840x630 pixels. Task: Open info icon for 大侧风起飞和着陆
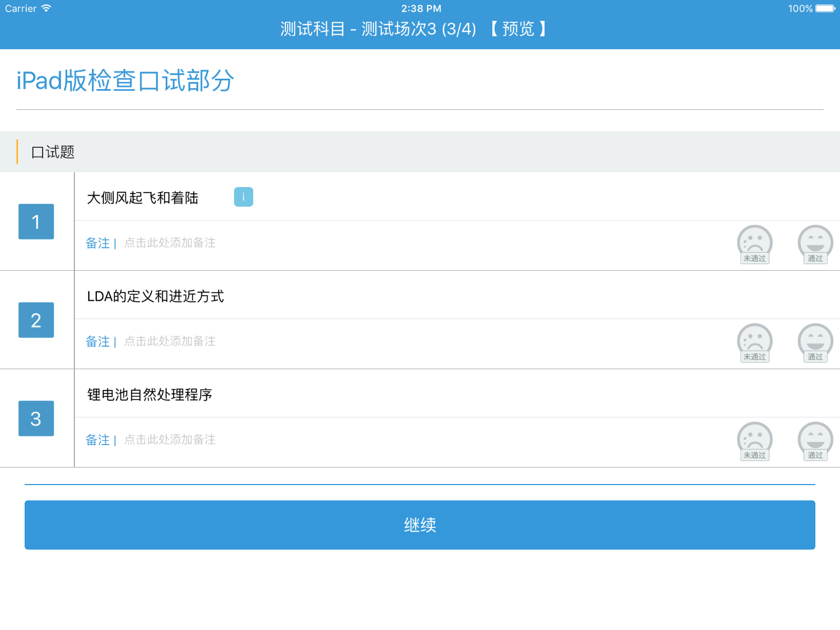243,197
